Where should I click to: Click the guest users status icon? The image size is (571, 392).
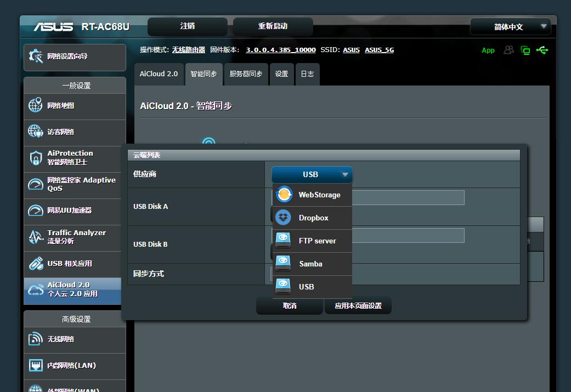(508, 50)
